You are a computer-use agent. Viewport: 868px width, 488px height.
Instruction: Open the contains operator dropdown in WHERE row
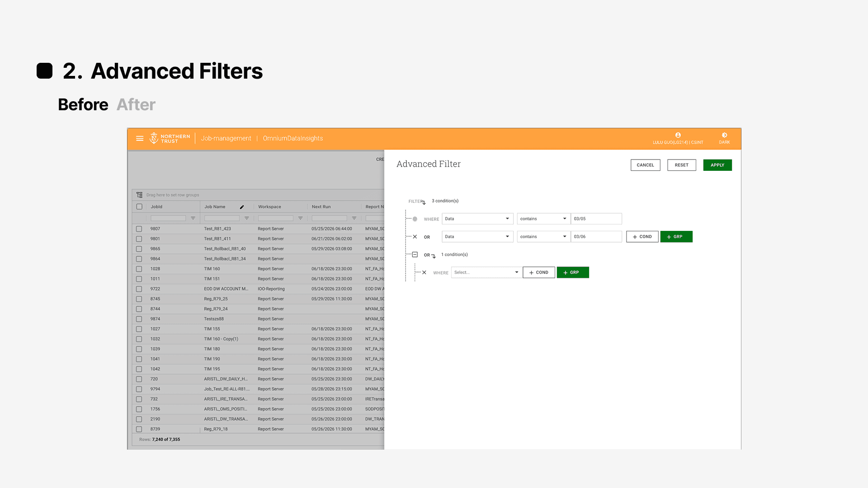coord(543,219)
